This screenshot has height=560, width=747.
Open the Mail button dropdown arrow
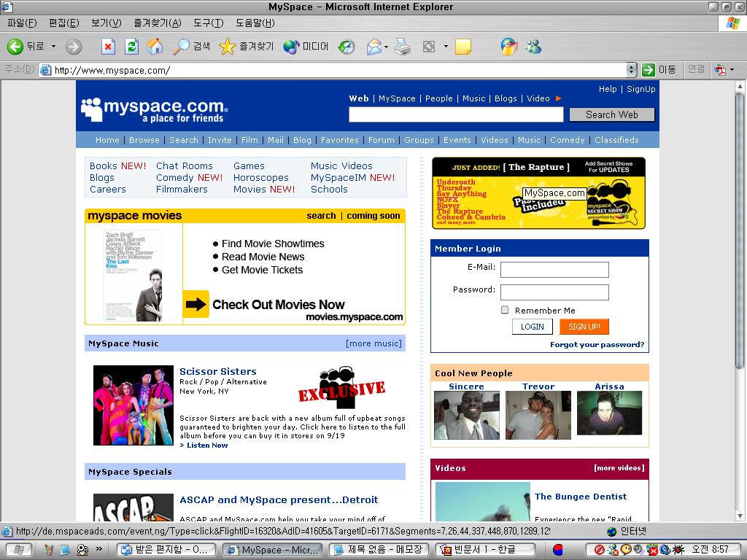click(386, 47)
